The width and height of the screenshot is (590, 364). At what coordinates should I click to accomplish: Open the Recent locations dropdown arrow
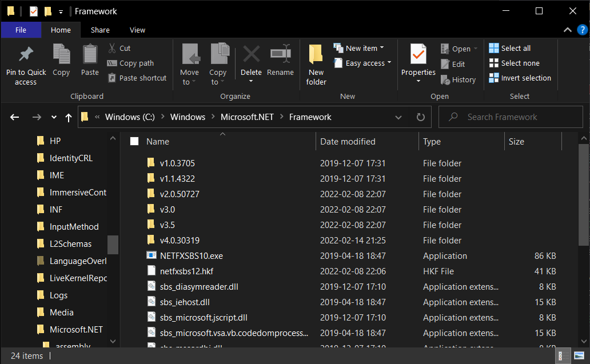pos(54,117)
